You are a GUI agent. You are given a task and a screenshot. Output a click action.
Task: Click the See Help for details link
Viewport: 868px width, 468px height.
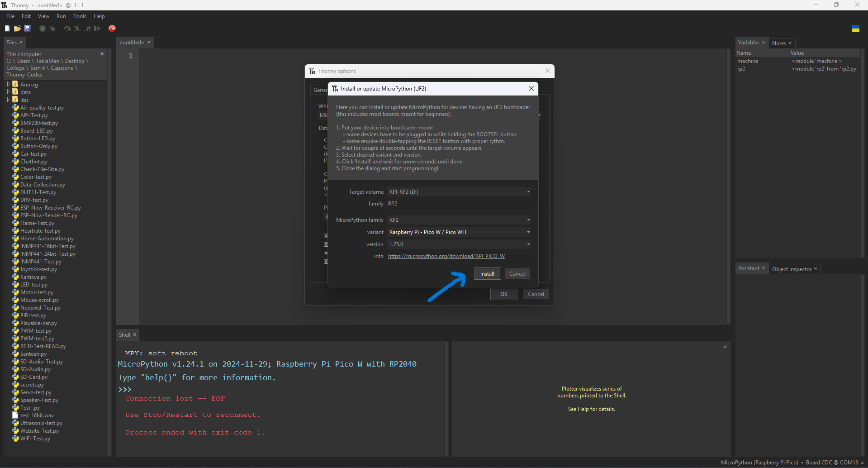pyautogui.click(x=592, y=409)
